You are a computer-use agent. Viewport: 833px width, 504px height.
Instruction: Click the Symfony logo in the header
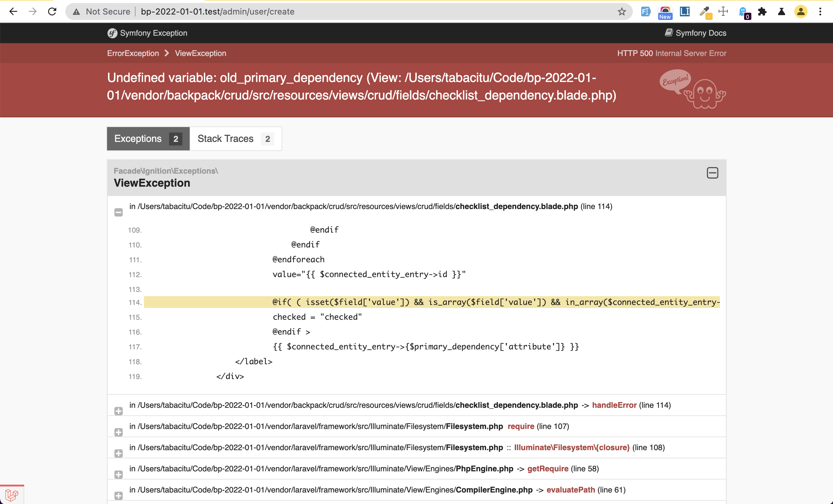point(113,33)
